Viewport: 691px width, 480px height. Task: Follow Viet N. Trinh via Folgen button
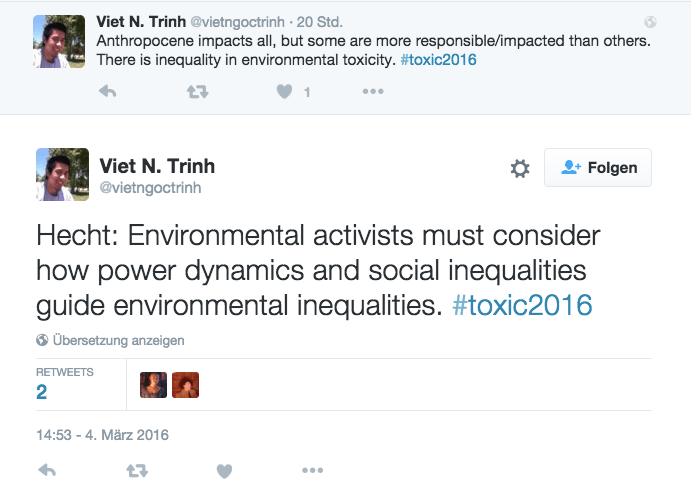click(598, 168)
